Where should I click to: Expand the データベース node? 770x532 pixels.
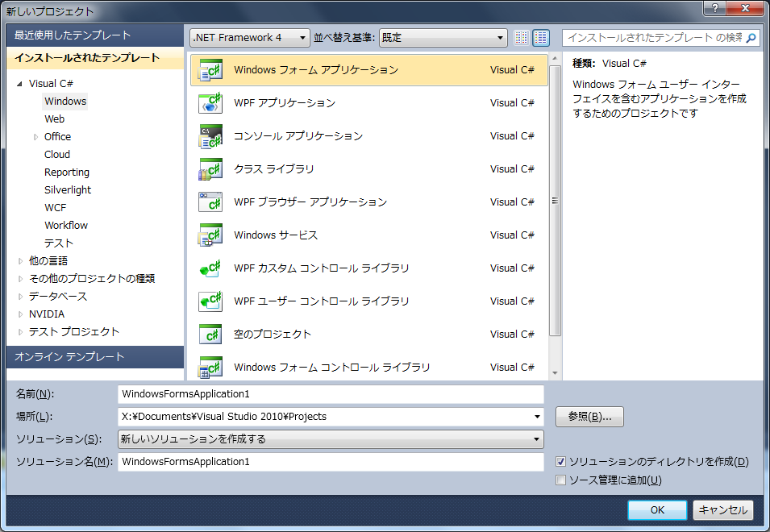(20, 297)
